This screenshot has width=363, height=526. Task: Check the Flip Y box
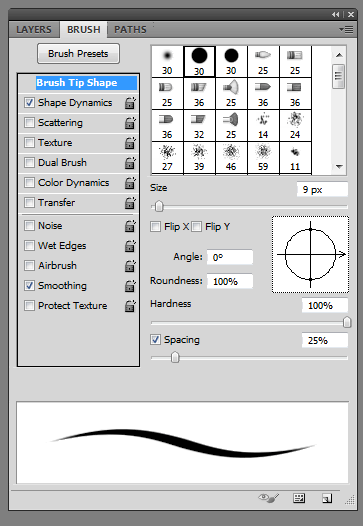click(x=197, y=226)
